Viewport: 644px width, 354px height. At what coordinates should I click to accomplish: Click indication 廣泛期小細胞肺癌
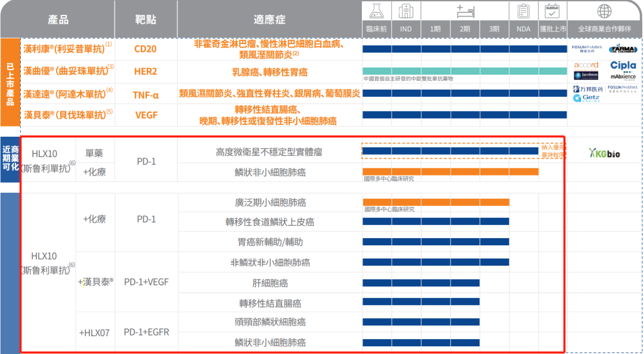pos(270,202)
